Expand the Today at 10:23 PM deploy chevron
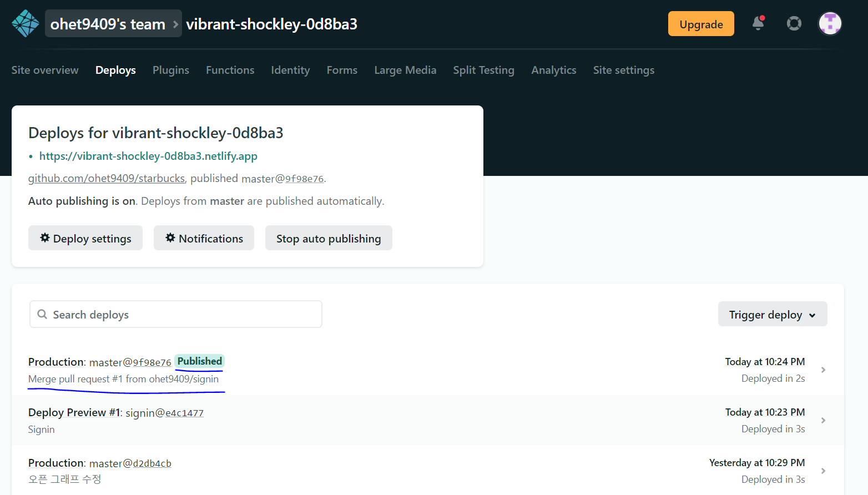Image resolution: width=868 pixels, height=495 pixels. (823, 420)
